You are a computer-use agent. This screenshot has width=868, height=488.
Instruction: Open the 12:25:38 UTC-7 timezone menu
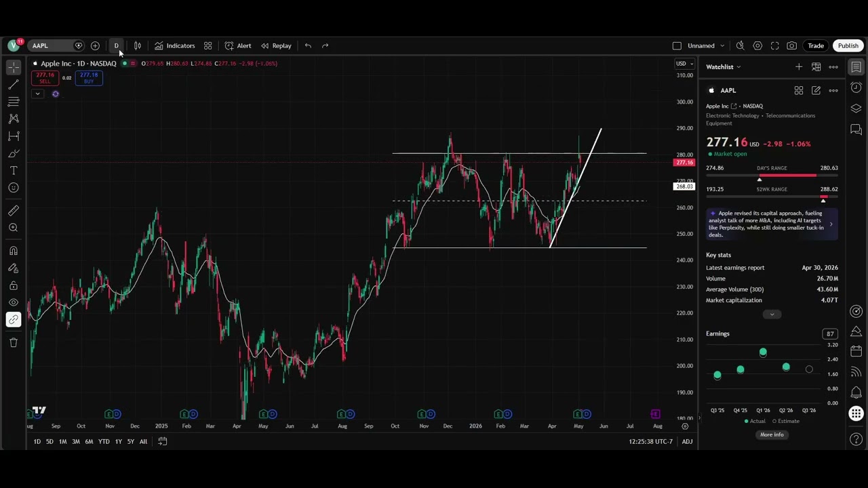[651, 442]
